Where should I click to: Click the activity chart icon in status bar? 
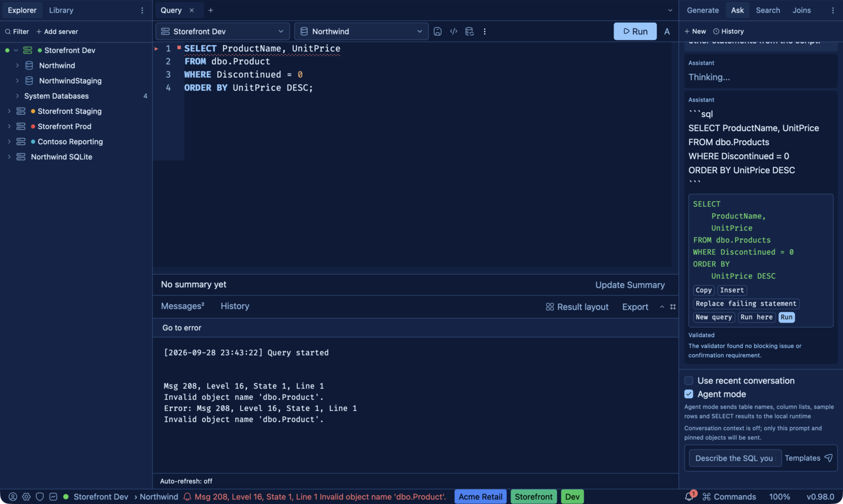coord(53,496)
